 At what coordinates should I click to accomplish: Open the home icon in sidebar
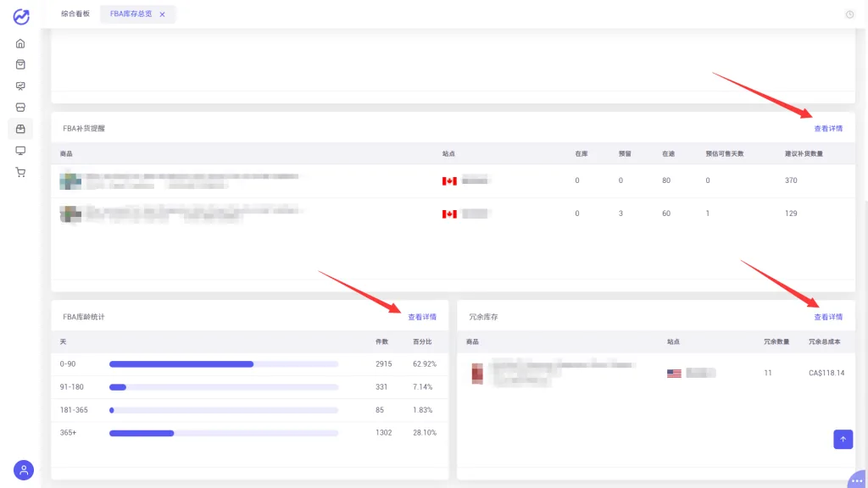coord(20,44)
